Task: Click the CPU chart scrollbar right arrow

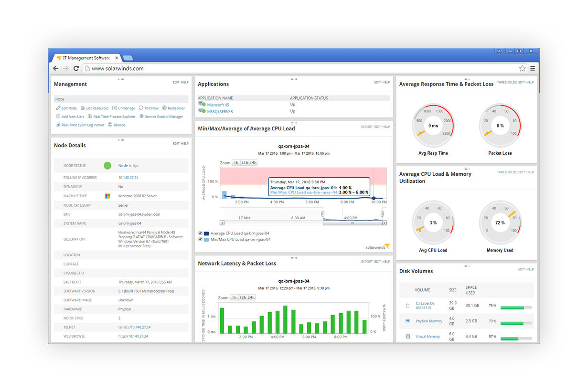Action: coord(385,223)
